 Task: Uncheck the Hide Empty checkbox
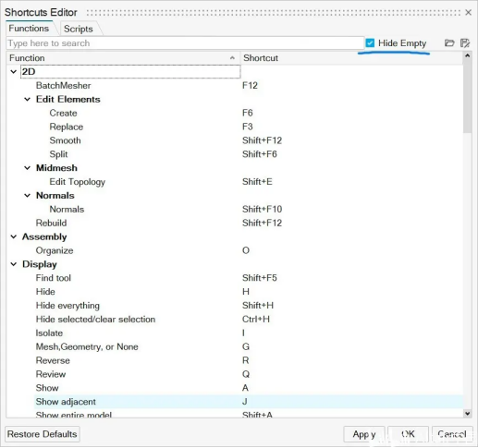(x=370, y=42)
